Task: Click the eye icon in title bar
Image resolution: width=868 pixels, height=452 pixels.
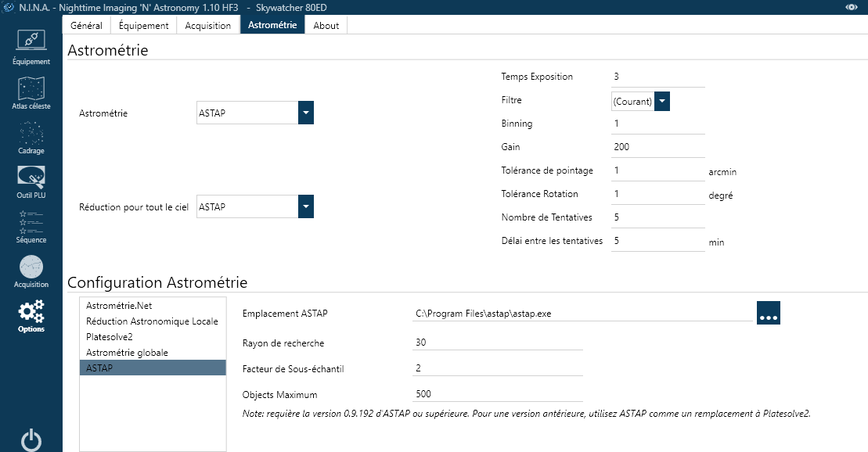Action: [x=852, y=6]
